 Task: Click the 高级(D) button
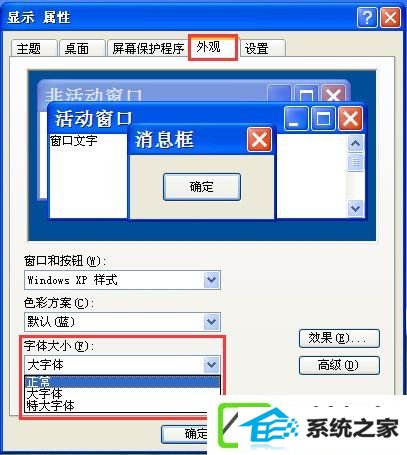point(339,365)
